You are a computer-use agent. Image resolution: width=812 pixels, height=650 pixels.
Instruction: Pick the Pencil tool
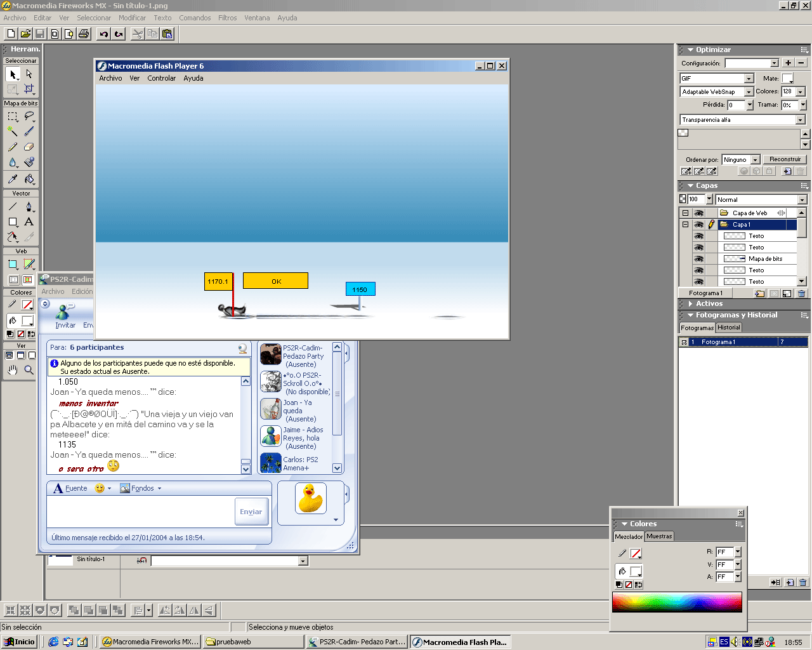coord(13,147)
